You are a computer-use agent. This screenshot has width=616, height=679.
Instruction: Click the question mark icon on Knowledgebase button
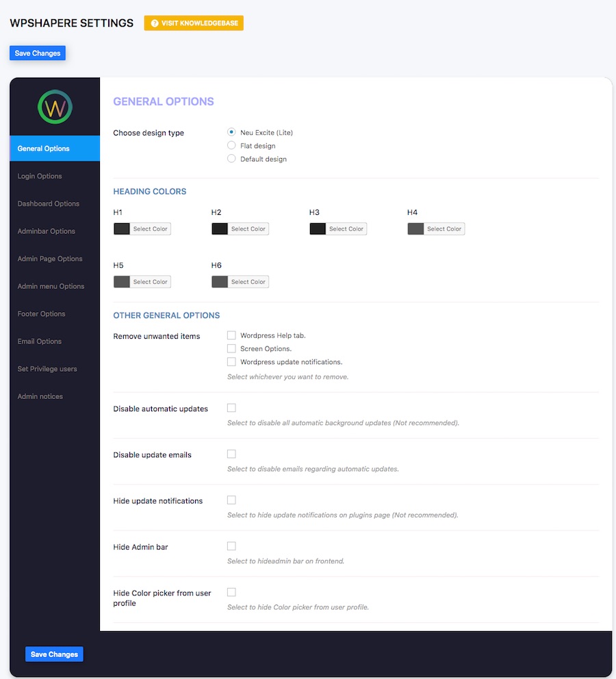(155, 23)
